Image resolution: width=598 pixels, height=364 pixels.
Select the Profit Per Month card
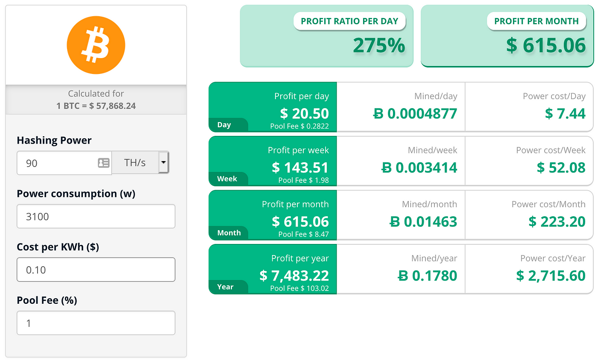(x=507, y=36)
